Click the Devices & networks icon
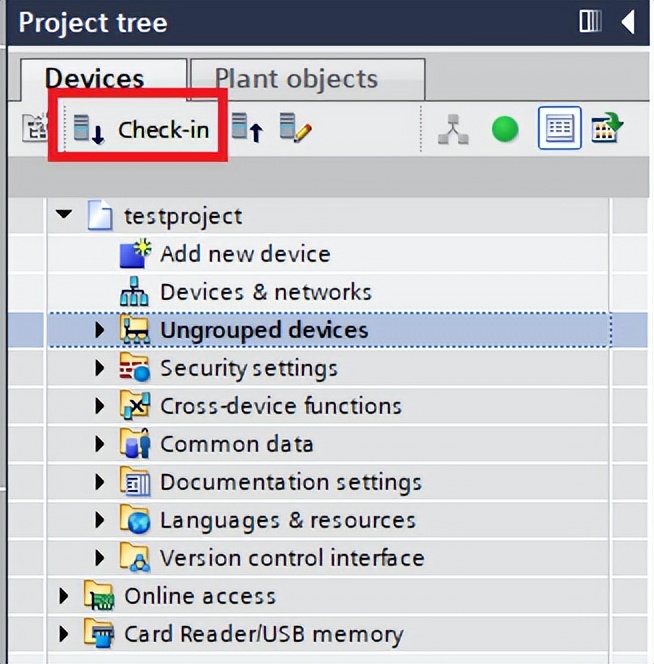Viewport: 654px width, 664px height. 134,291
